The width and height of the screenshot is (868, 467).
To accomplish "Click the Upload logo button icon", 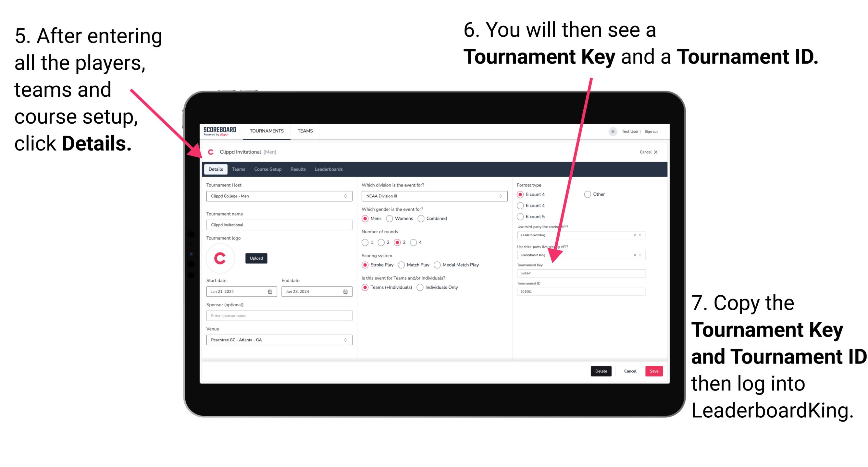I will pyautogui.click(x=256, y=258).
